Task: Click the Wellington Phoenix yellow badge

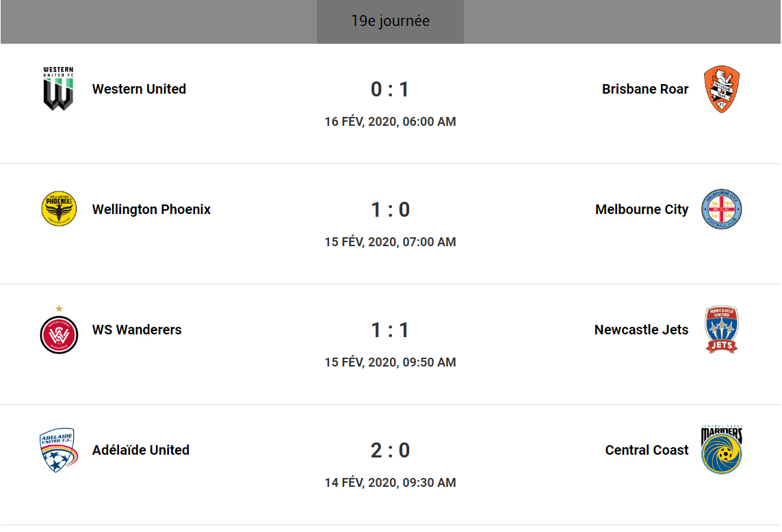Action: tap(59, 209)
